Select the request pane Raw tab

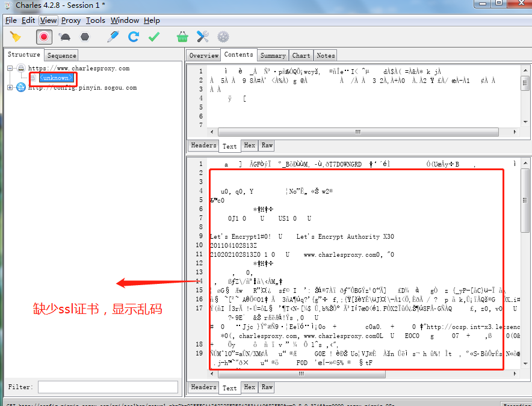[267, 145]
